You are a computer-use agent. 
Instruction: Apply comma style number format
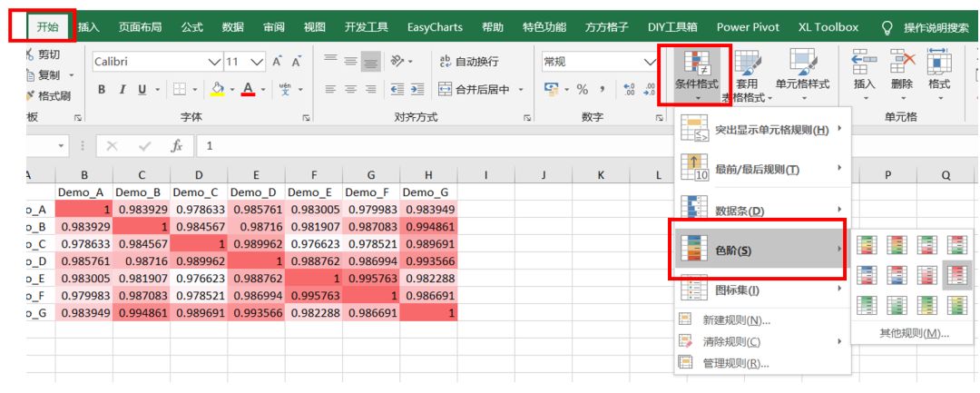pos(603,90)
